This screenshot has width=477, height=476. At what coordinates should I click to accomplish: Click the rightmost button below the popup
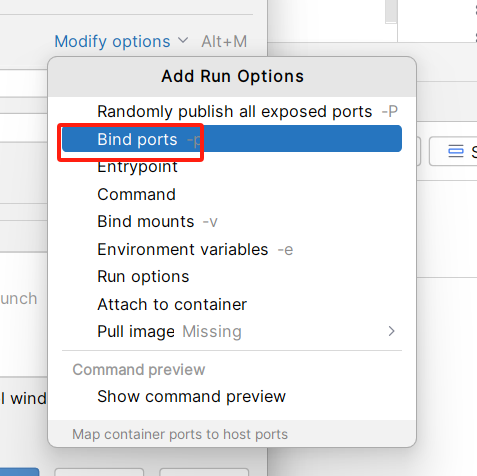click(204, 472)
